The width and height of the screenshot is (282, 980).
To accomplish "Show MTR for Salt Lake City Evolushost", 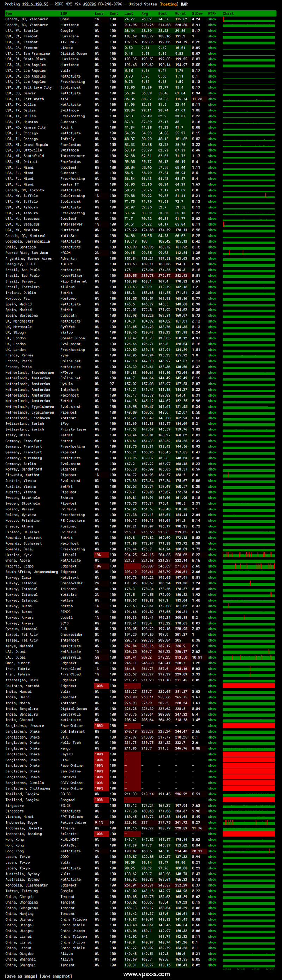I will pos(212,87).
